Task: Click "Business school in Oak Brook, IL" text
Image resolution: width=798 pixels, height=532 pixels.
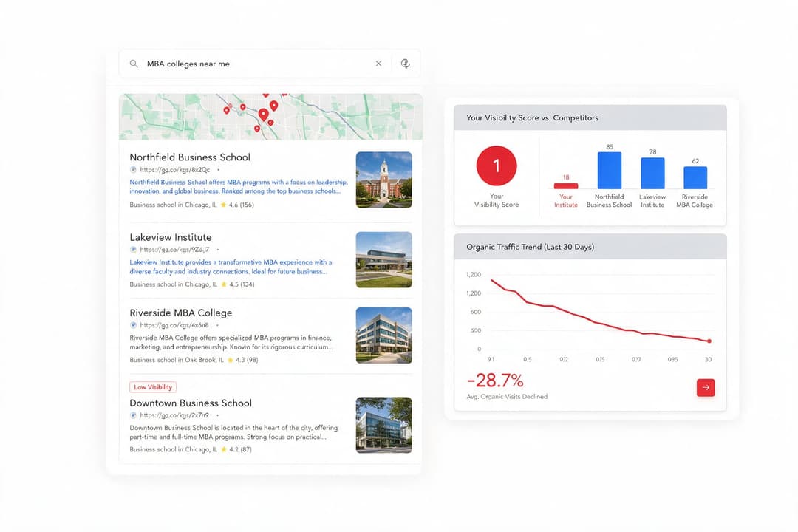Action: (176, 360)
